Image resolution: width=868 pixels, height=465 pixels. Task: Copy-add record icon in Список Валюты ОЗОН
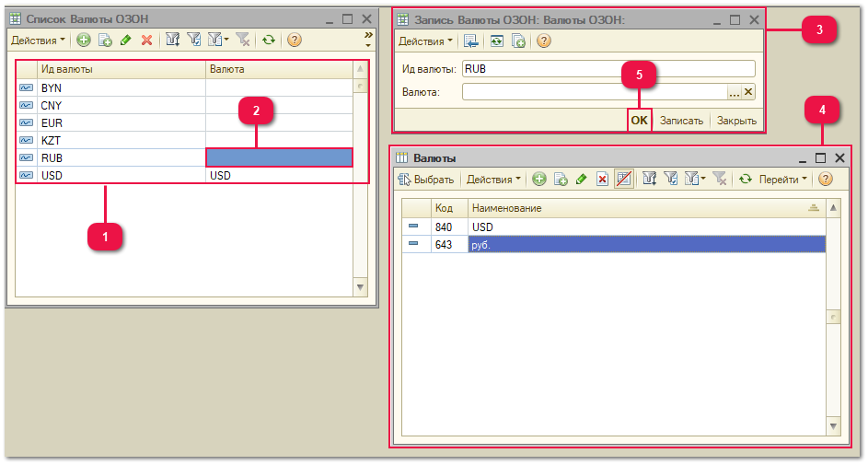[105, 40]
